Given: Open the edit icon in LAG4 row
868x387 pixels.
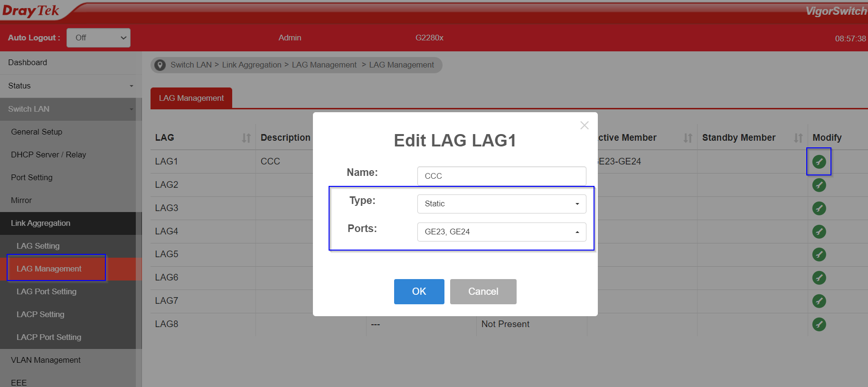Looking at the screenshot, I should (x=819, y=232).
